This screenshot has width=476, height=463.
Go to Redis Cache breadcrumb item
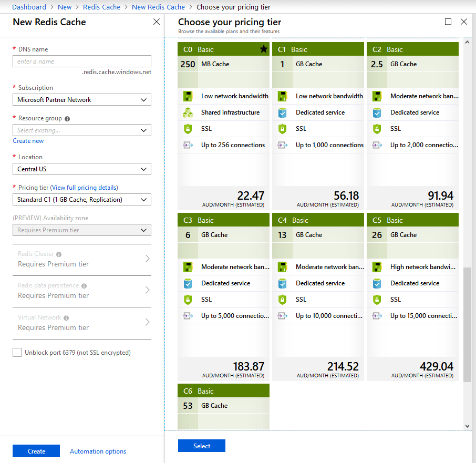pyautogui.click(x=101, y=7)
